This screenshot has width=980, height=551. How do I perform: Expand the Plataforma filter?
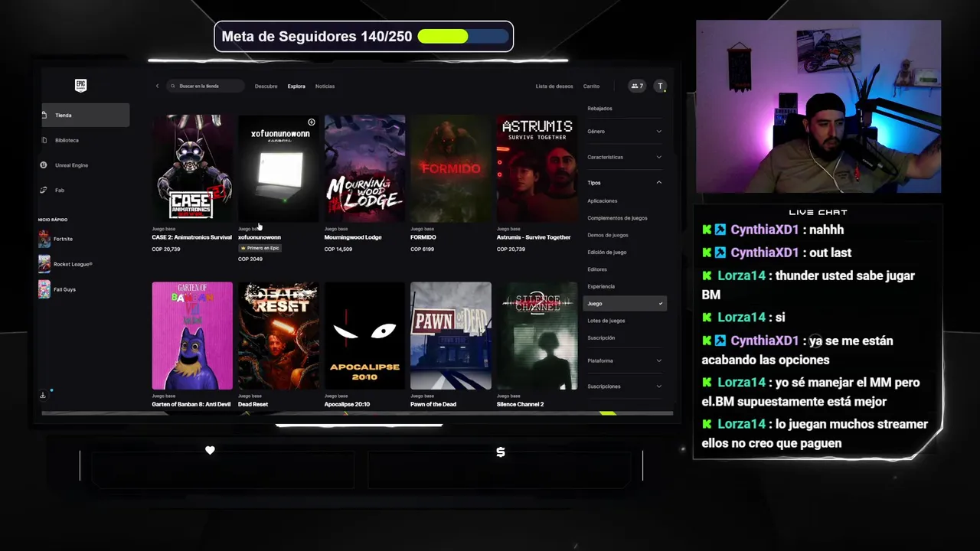pyautogui.click(x=625, y=360)
